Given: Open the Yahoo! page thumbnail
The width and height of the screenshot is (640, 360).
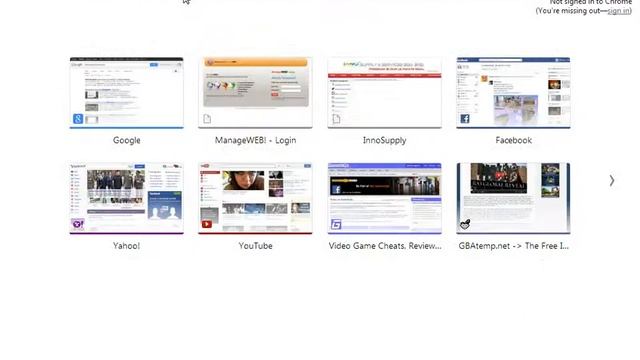Looking at the screenshot, I should click(x=127, y=198).
